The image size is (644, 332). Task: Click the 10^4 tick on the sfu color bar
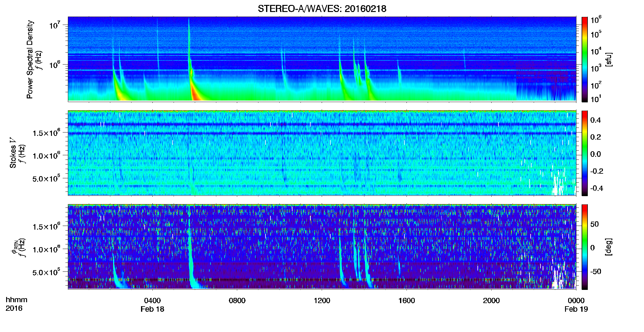coord(596,51)
